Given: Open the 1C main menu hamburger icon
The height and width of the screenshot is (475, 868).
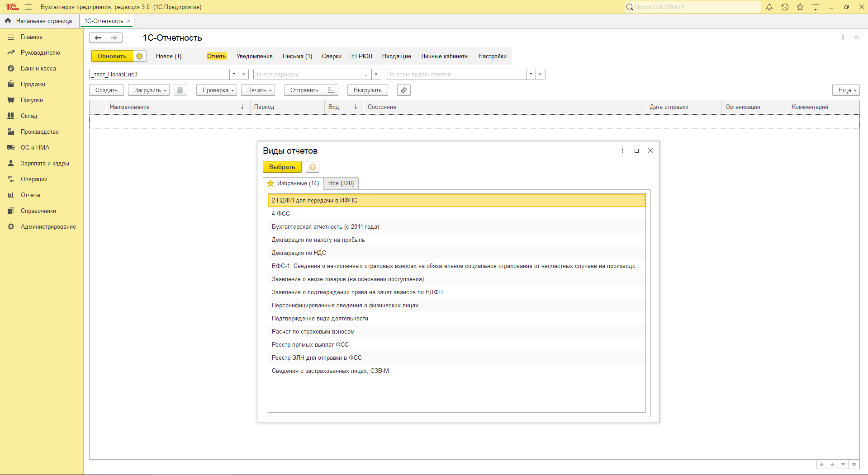Looking at the screenshot, I should pos(28,7).
